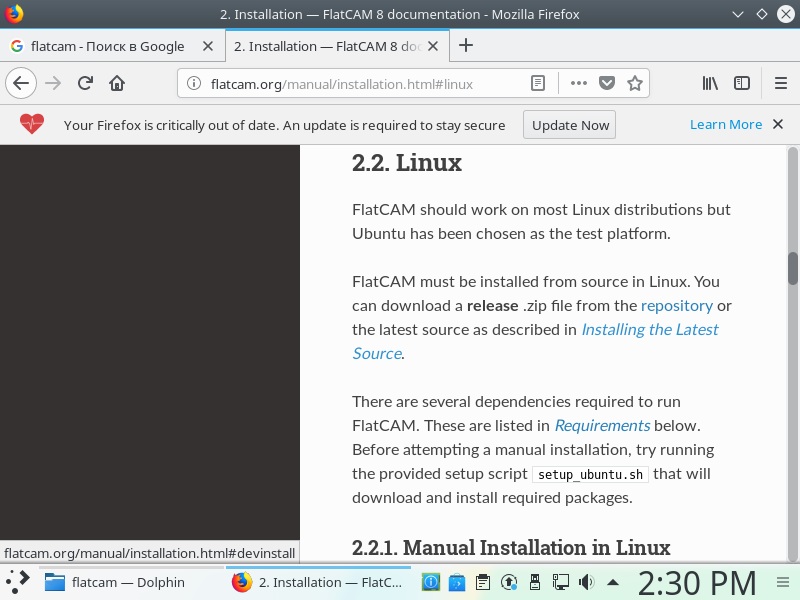Switch to the flatcam Google search tab

pyautogui.click(x=112, y=46)
